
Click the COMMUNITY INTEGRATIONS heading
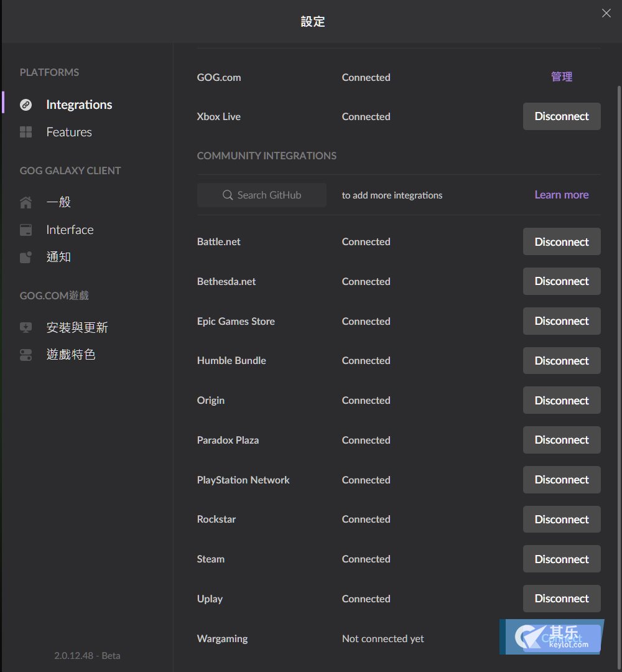point(266,156)
